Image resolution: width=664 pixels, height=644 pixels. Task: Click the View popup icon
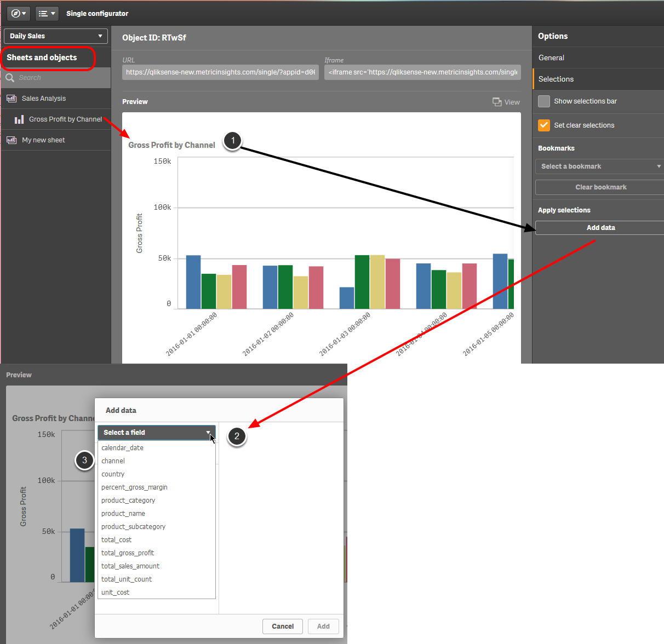497,102
